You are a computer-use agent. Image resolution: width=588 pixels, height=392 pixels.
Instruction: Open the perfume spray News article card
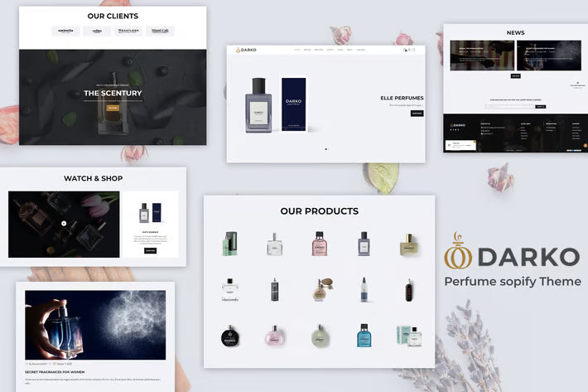(x=549, y=56)
